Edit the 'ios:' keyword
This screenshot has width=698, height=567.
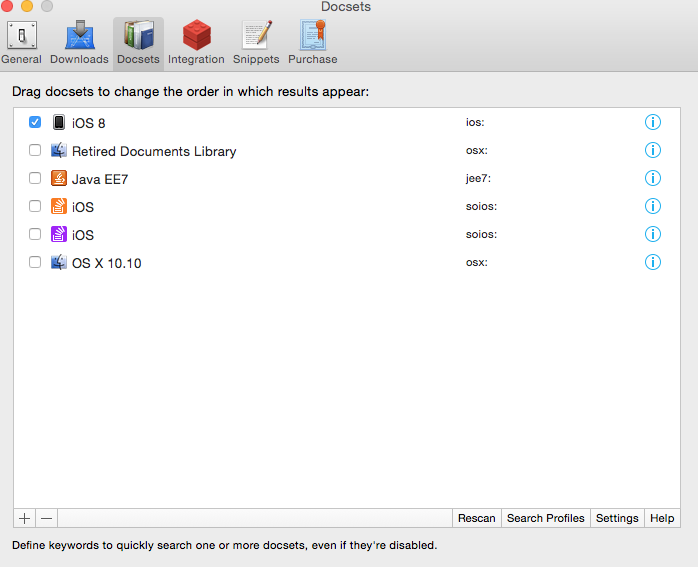coord(475,122)
